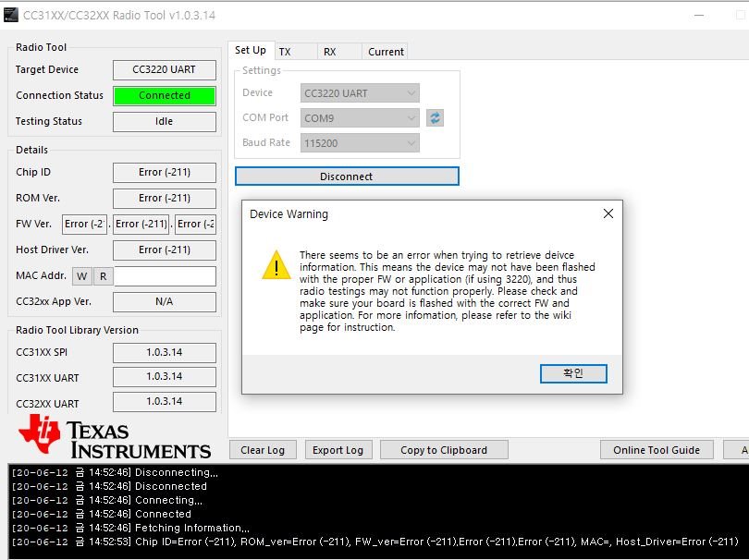This screenshot has width=749, height=560.
Task: Click the Chip ID=Error log line
Action: click(x=375, y=542)
